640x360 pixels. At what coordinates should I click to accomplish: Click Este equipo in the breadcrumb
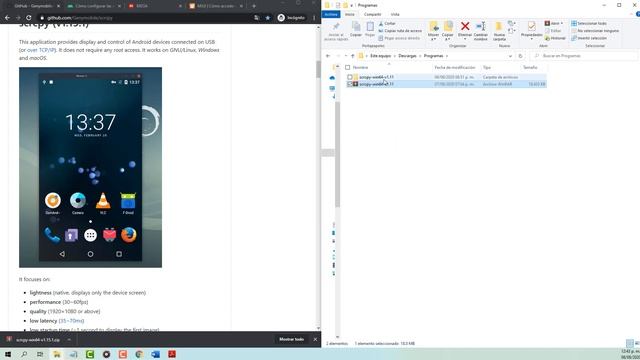380,56
